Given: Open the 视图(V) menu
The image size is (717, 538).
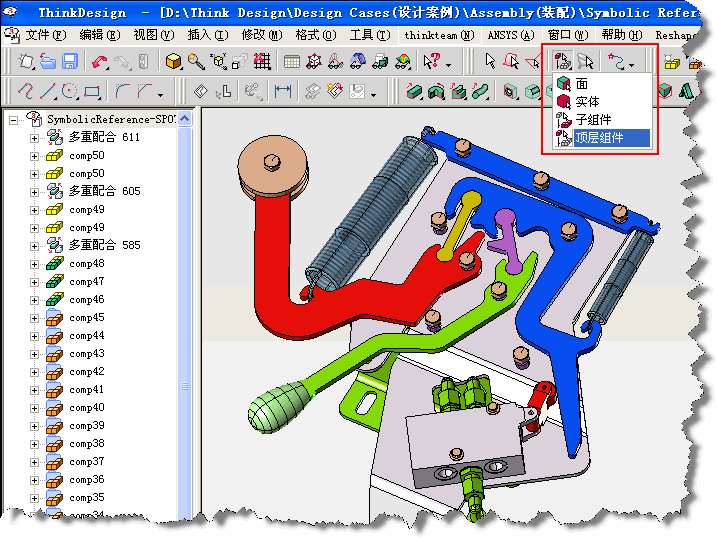Looking at the screenshot, I should (x=154, y=35).
